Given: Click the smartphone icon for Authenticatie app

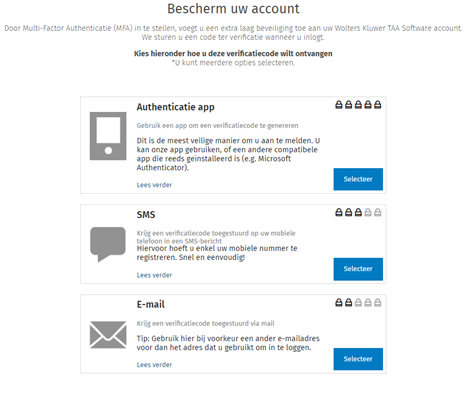Looking at the screenshot, I should (x=108, y=136).
